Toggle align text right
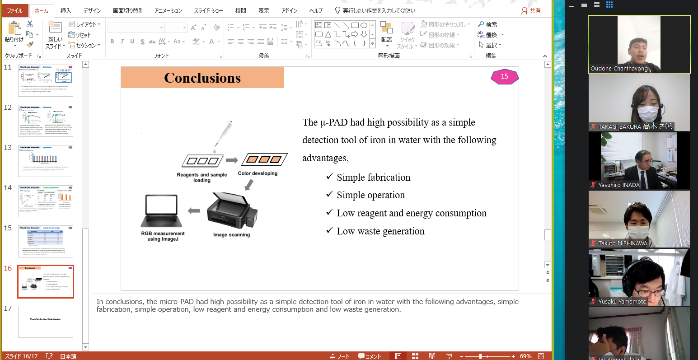The height and width of the screenshot is (360, 698). [x=252, y=41]
